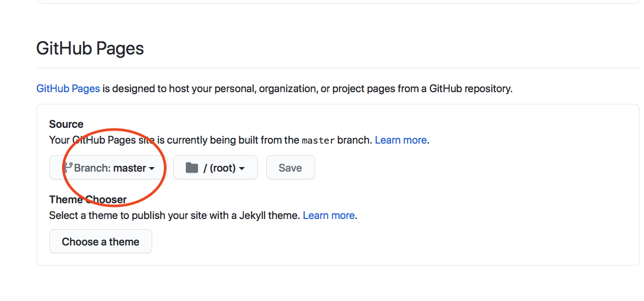644x301 pixels.
Task: Click the GitHub Pages section heading
Action: click(x=90, y=48)
